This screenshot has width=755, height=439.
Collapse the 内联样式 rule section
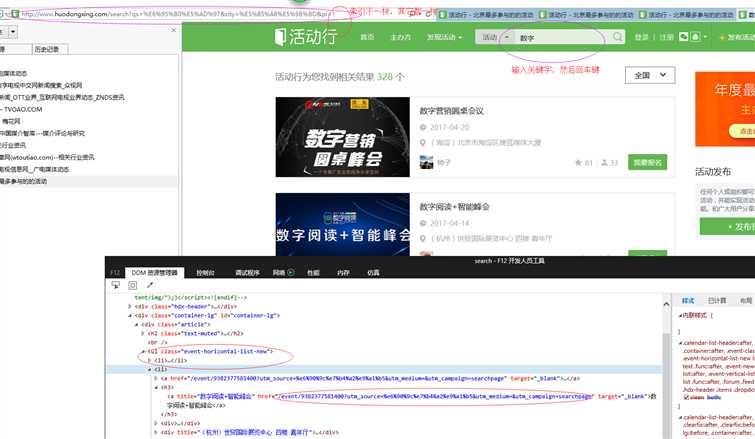(680, 315)
